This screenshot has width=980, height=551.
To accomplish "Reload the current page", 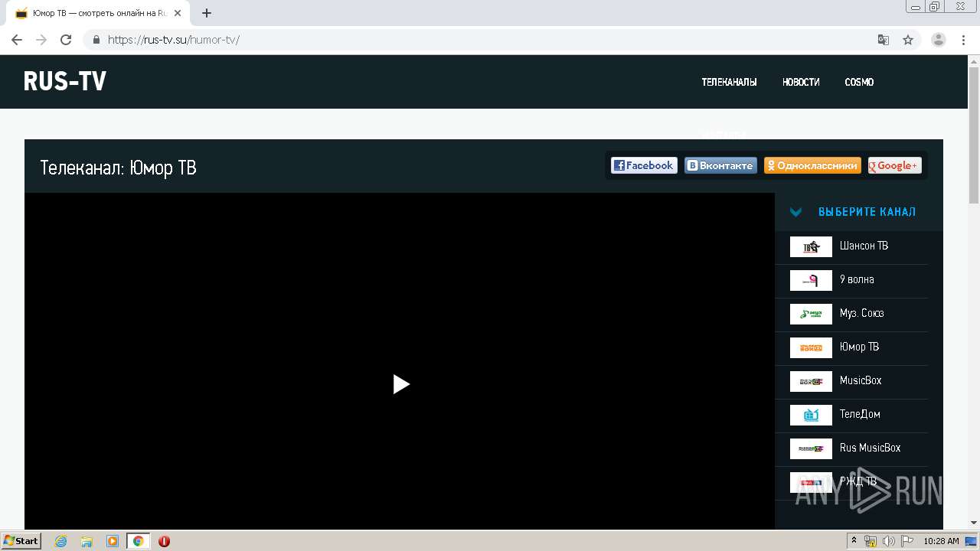I will pyautogui.click(x=66, y=40).
